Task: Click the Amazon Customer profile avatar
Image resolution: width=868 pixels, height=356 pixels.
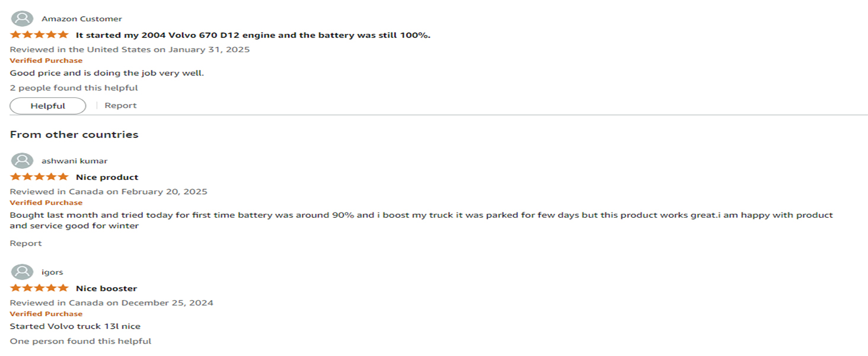Action: (x=23, y=18)
